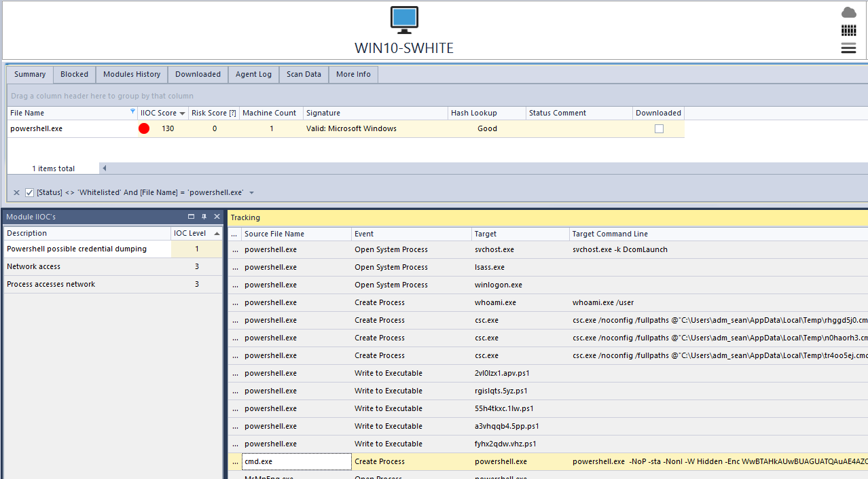
Task: Click the WIN10-SWHITE computer monitor icon
Action: point(404,20)
